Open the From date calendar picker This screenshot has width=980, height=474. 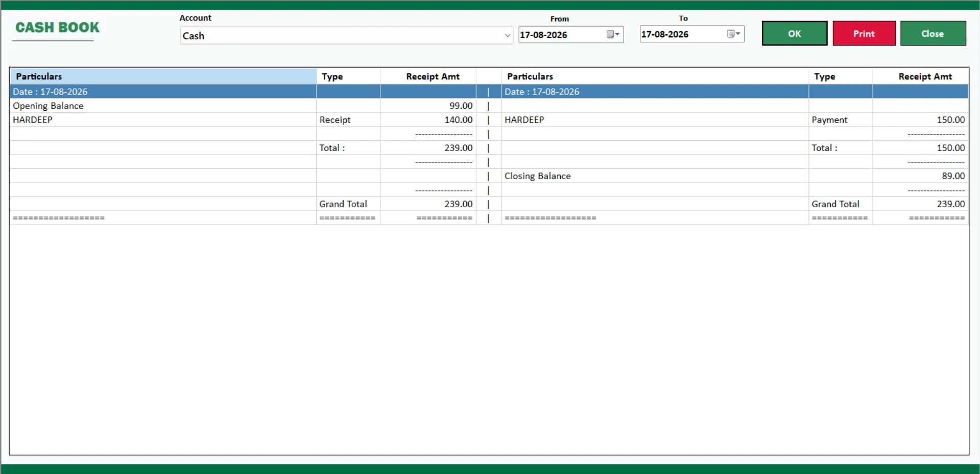point(613,35)
